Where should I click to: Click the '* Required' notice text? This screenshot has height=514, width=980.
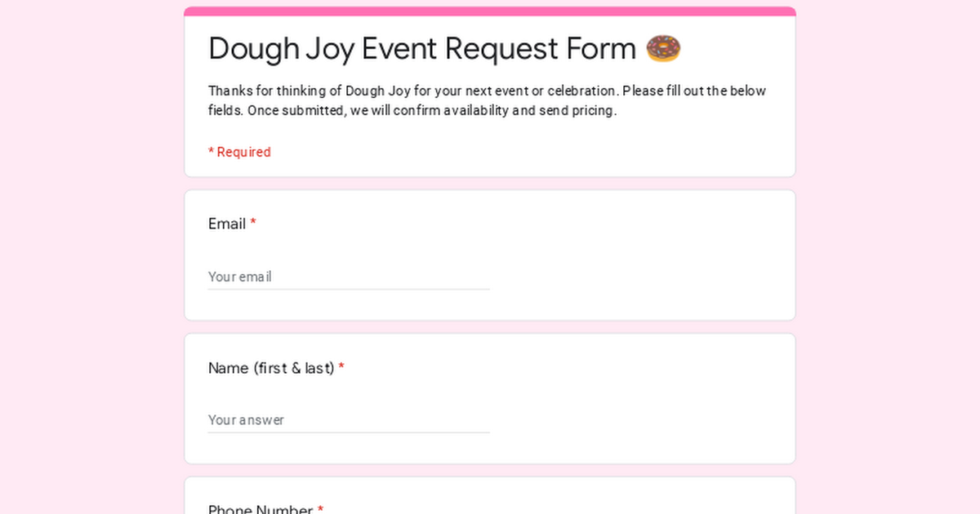[239, 152]
